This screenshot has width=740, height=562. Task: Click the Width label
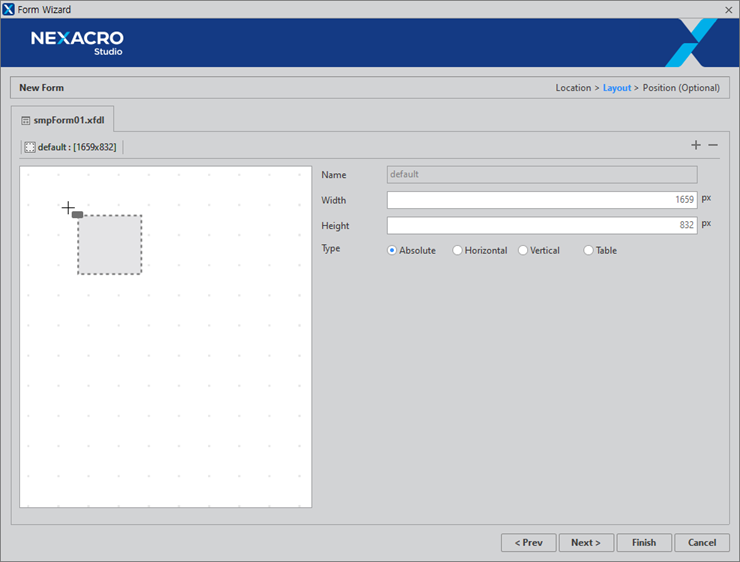click(x=334, y=200)
